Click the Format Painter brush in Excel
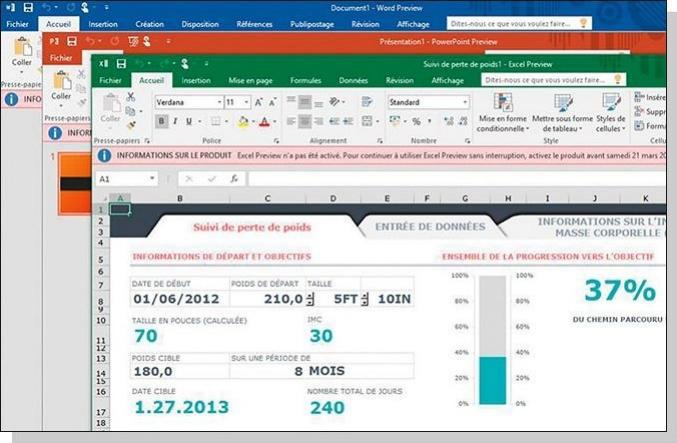Image resolution: width=677 pixels, height=443 pixels. pyautogui.click(x=131, y=125)
